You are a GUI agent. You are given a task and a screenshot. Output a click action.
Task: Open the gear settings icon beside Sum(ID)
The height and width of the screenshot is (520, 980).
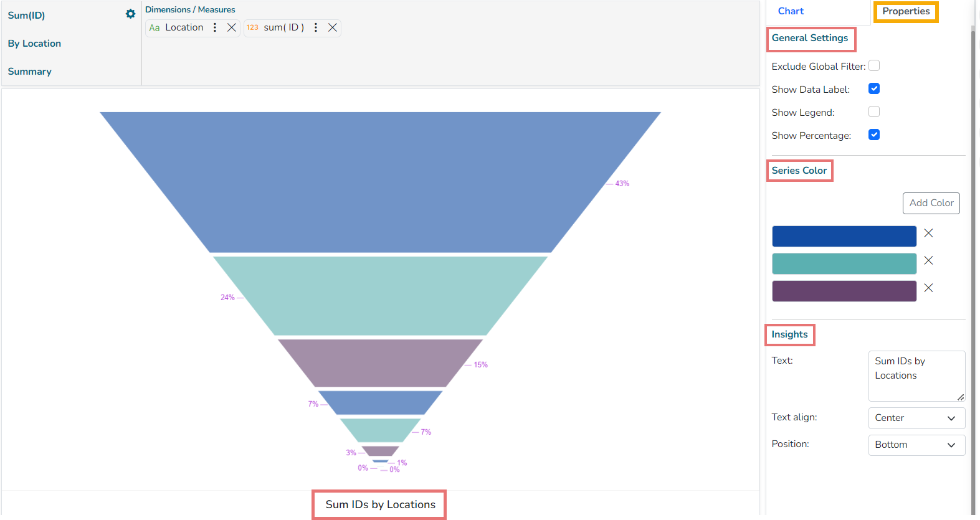click(x=130, y=14)
